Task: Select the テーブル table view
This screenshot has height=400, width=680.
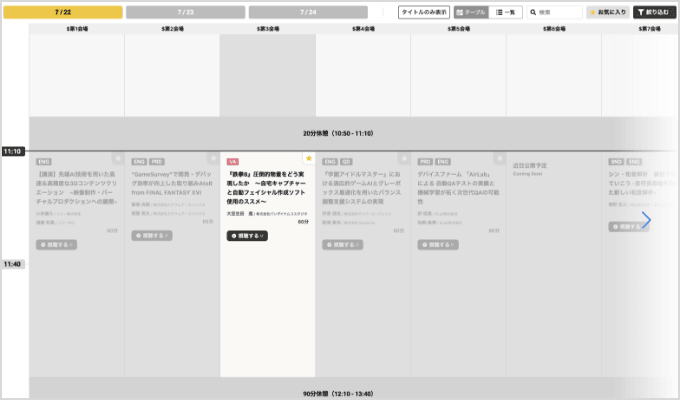Action: (x=471, y=12)
